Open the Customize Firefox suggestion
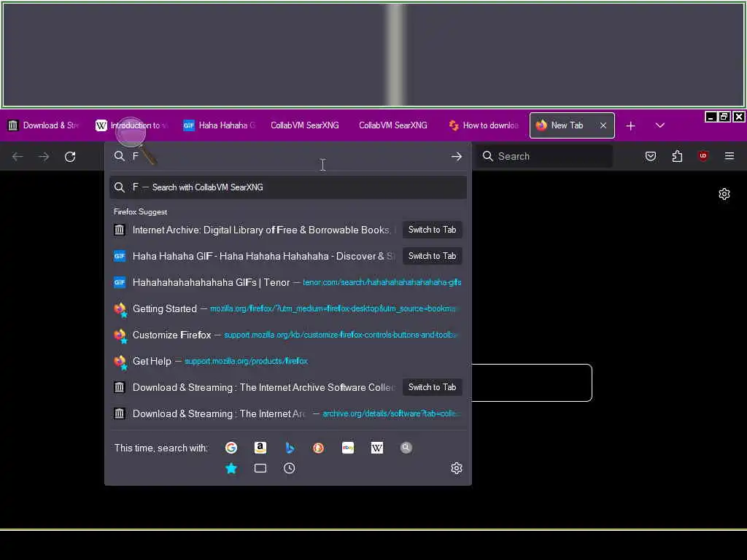This screenshot has height=560, width=747. 287,335
